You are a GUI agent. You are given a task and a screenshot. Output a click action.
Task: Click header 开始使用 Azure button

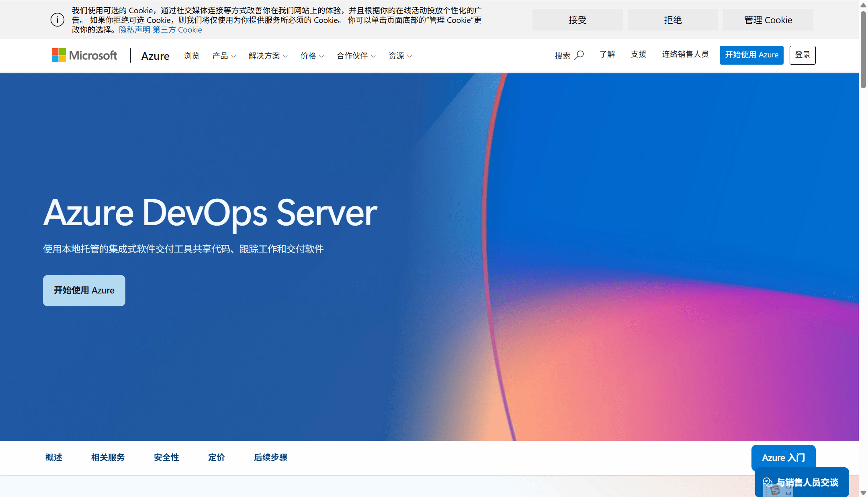coord(751,55)
